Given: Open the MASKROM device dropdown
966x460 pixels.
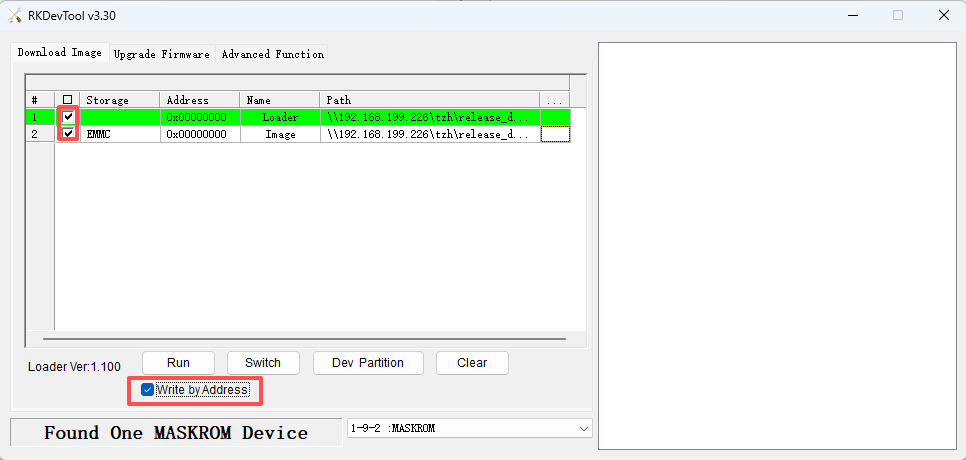Looking at the screenshot, I should point(583,428).
